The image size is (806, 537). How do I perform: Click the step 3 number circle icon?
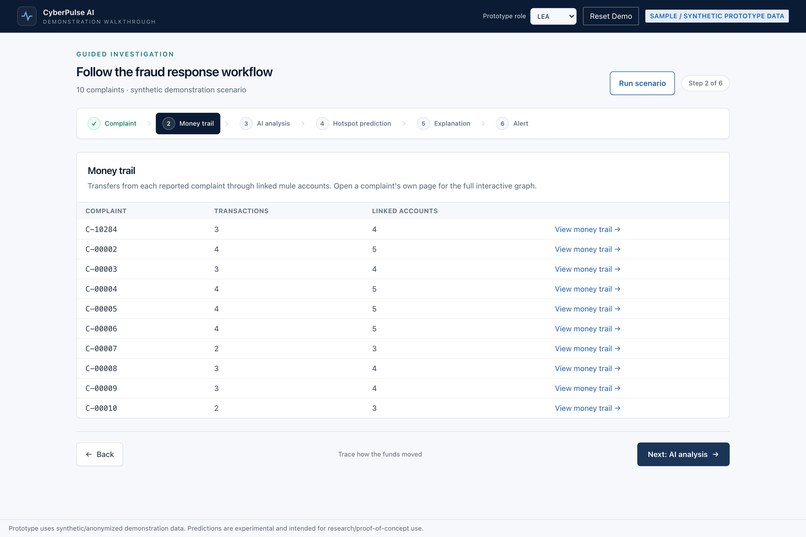point(246,123)
